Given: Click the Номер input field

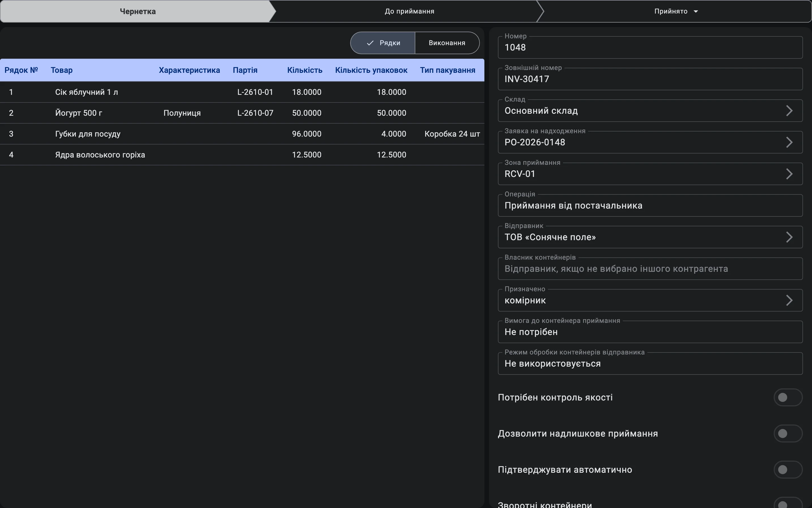Looking at the screenshot, I should (650, 47).
